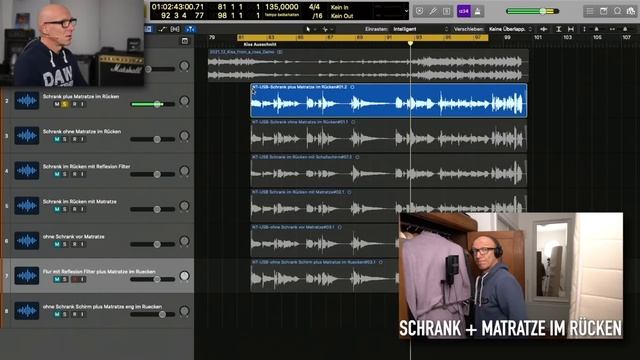Toggle the automation curve icon in the tracks toolbar
The image size is (640, 360).
tap(162, 29)
